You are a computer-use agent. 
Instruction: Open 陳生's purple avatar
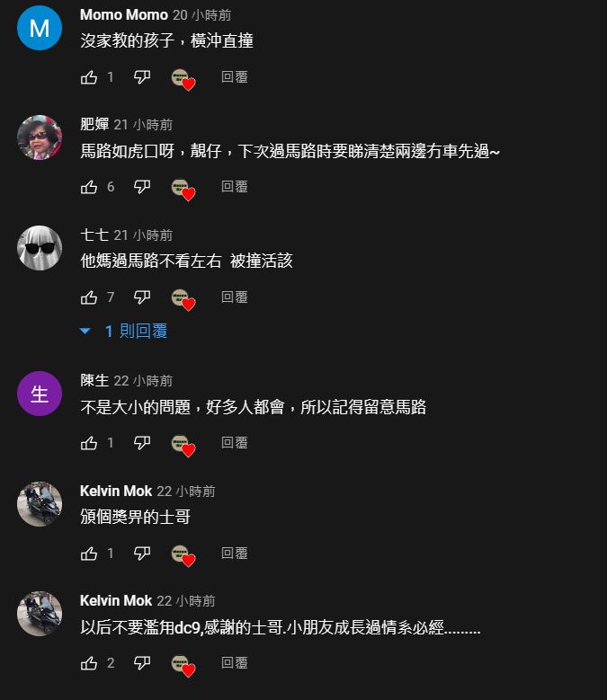[x=40, y=394]
